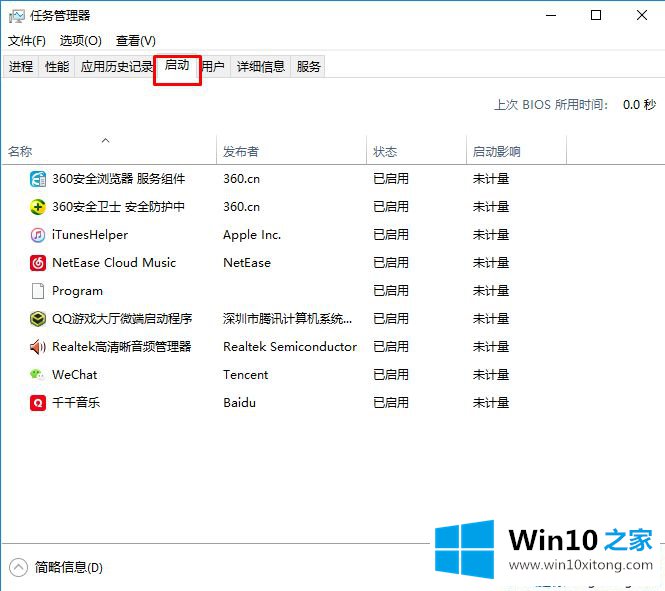Select the 360安全卫士 安全防护中 entry
The height and width of the screenshot is (591, 665).
tap(118, 206)
